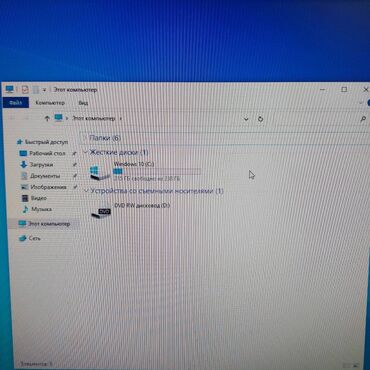Screen dimensions: 370x370
Task: Minimize the Этот компьютер window
Action: coord(322,90)
